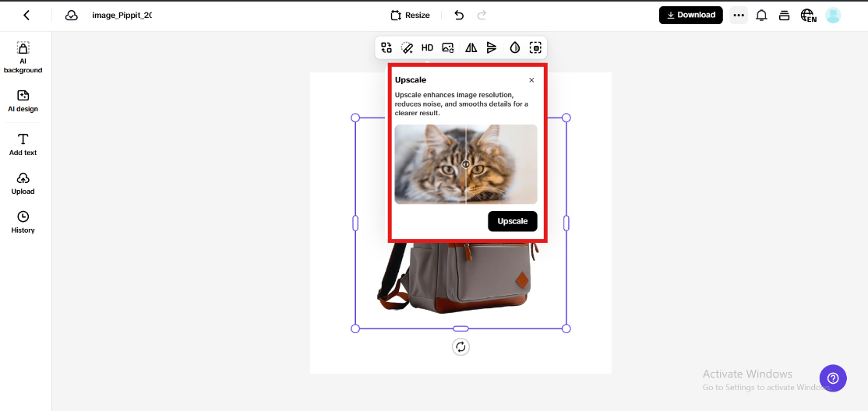Open the three-dots more options menu
868x411 pixels.
[739, 16]
